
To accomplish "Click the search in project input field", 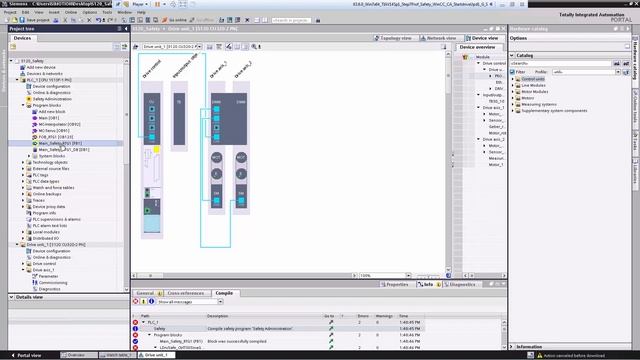I will (291, 20).
